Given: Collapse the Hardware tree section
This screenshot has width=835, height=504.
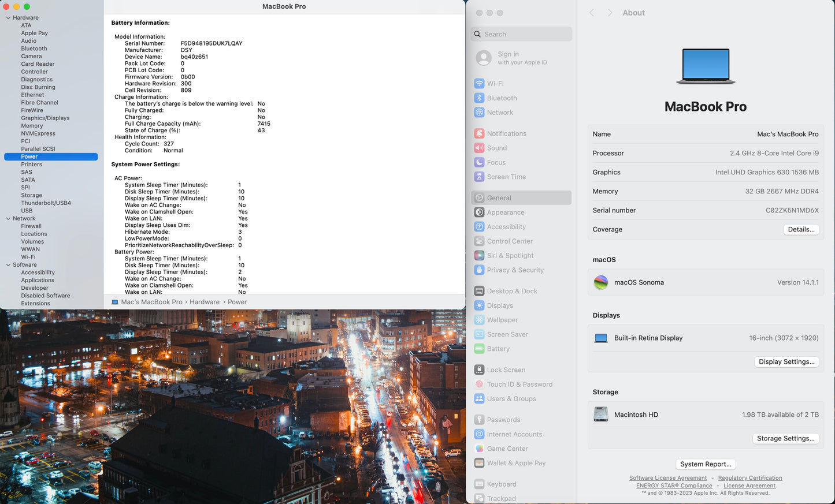Looking at the screenshot, I should tap(8, 18).
